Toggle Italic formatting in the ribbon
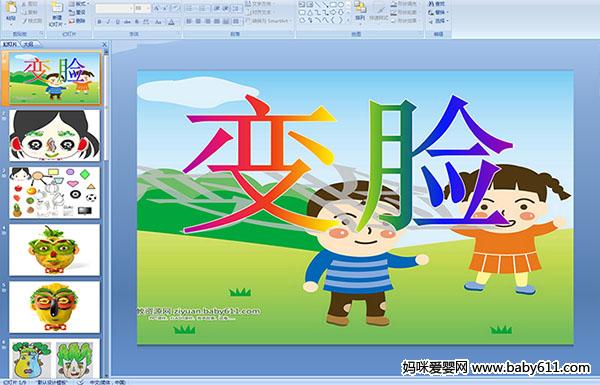The width and height of the screenshot is (600, 385). click(x=109, y=22)
